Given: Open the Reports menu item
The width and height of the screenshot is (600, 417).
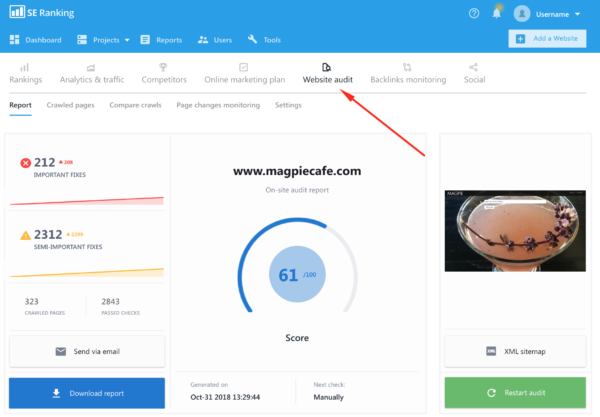Looking at the screenshot, I should (169, 40).
